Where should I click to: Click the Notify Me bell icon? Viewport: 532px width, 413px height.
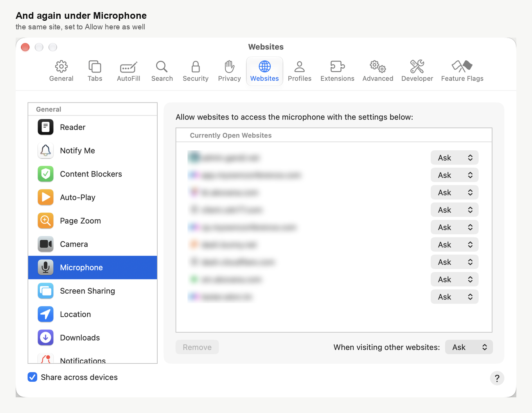coord(46,151)
